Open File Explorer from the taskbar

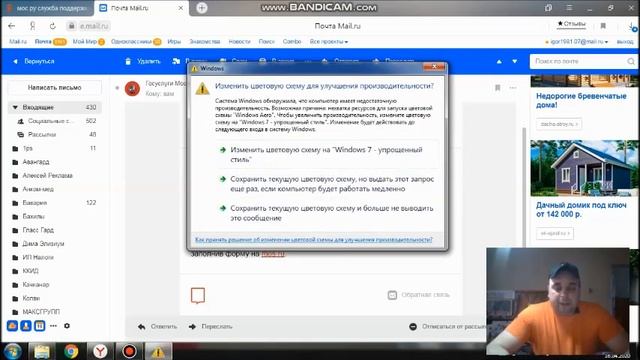click(x=42, y=351)
